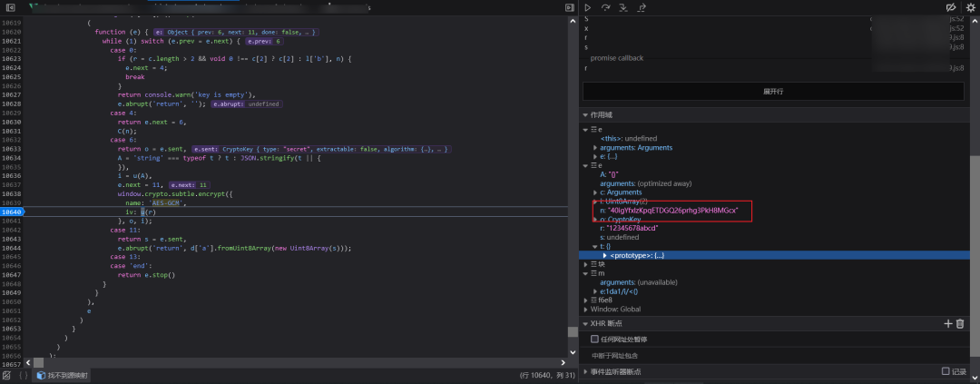The height and width of the screenshot is (384, 980).
Task: Remove all XHR breakpoints with trash icon
Action: coord(960,323)
